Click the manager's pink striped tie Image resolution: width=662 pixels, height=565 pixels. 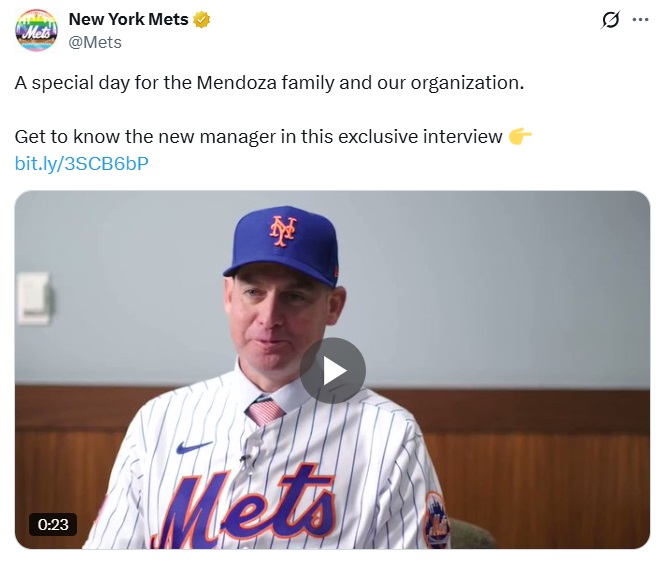(265, 411)
